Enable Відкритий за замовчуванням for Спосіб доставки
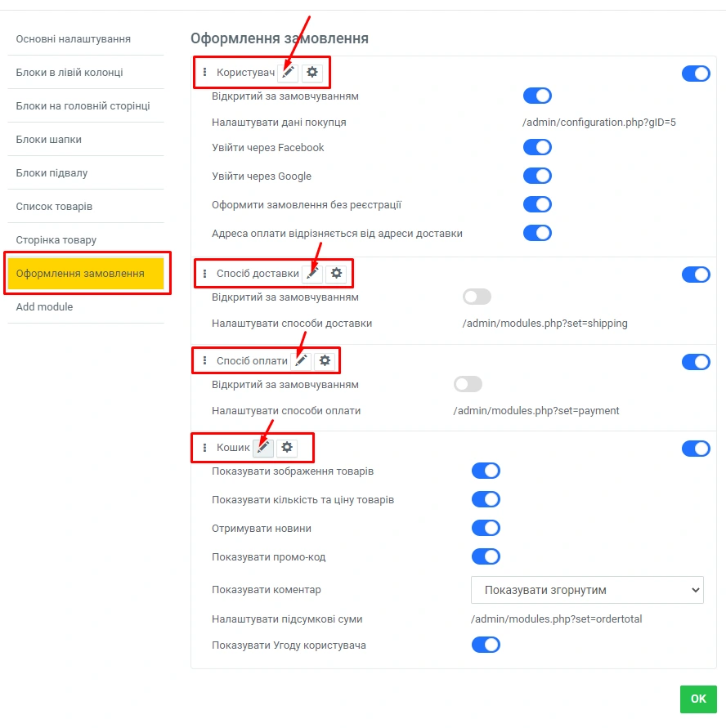The height and width of the screenshot is (728, 726). 477,297
